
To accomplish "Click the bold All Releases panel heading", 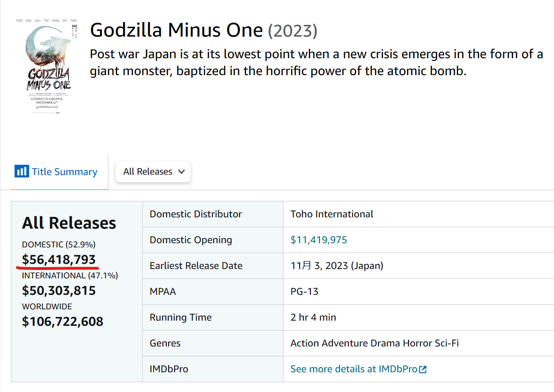I will (x=69, y=223).
